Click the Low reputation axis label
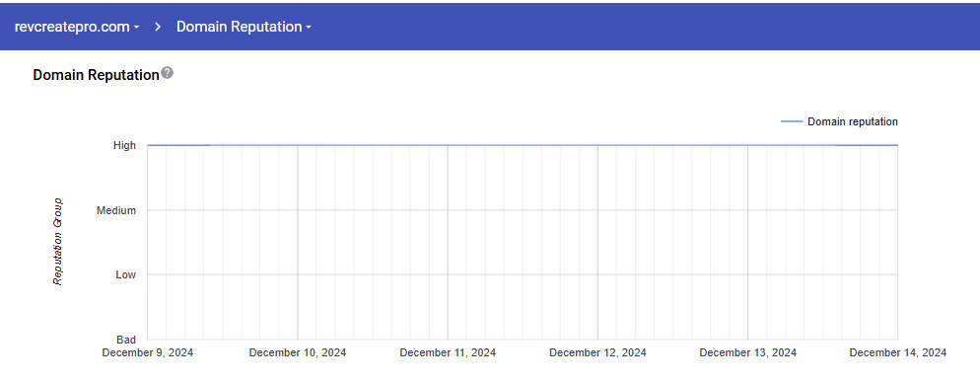980x383 pixels. (x=125, y=274)
